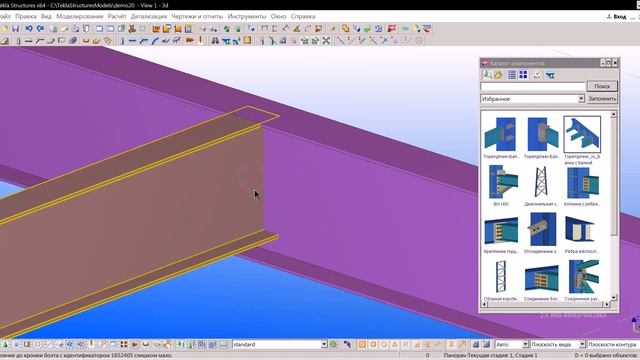Open the Справка menu

(x=303, y=16)
